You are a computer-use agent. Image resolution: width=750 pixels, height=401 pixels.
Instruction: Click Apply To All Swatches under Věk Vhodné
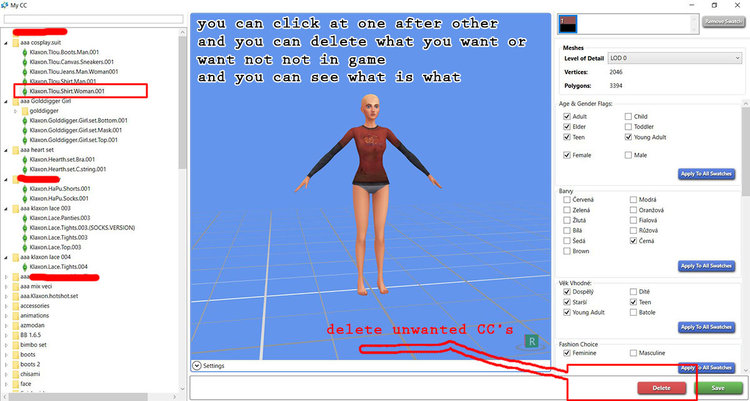click(706, 327)
